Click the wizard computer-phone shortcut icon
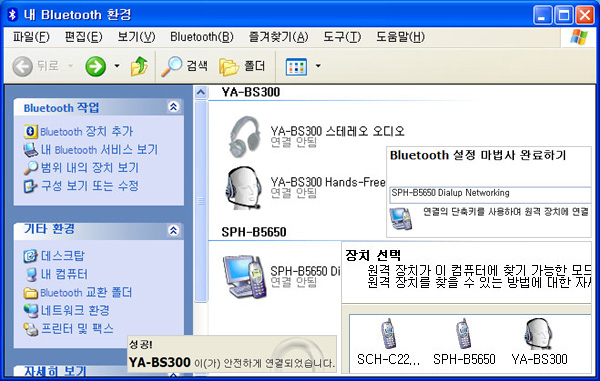The image size is (600, 381). (401, 218)
